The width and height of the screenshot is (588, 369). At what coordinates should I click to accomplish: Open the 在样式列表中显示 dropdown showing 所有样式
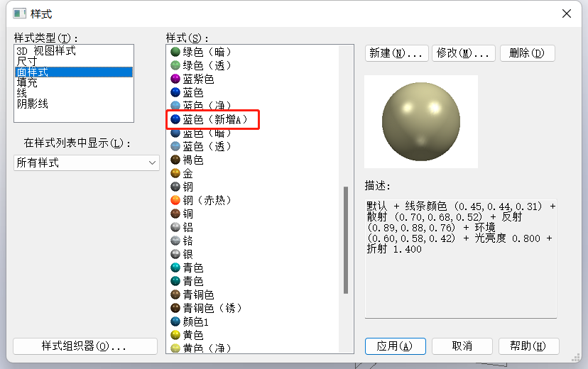coord(87,163)
